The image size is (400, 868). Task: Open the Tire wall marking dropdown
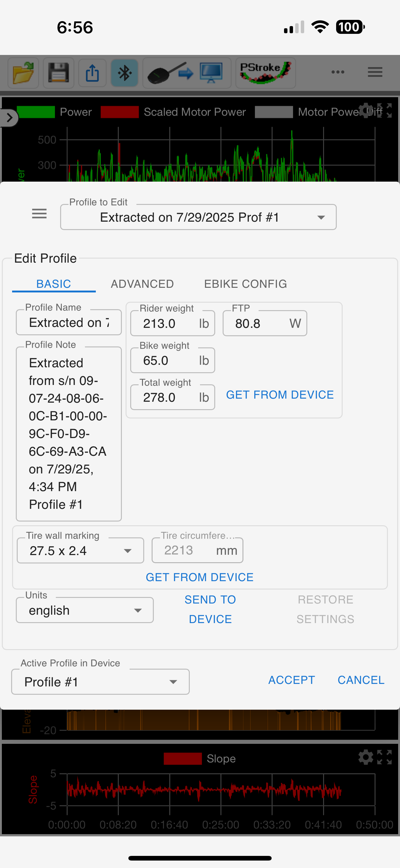[81, 551]
